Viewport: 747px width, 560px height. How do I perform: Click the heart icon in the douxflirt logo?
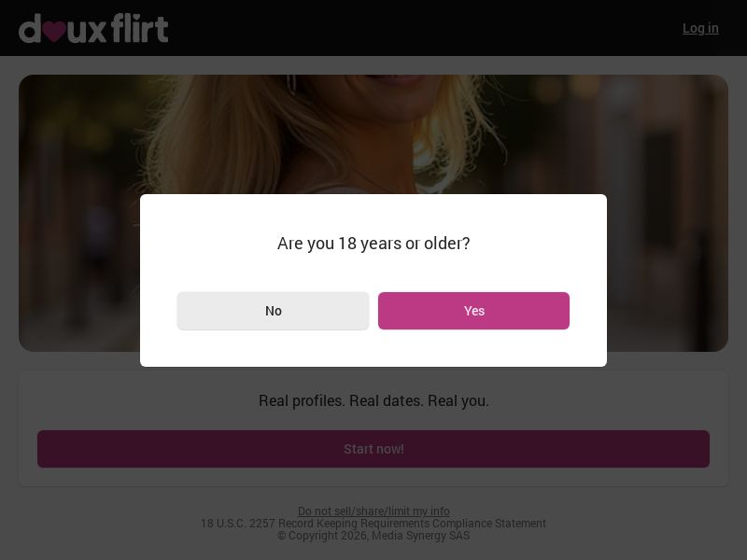(58, 28)
